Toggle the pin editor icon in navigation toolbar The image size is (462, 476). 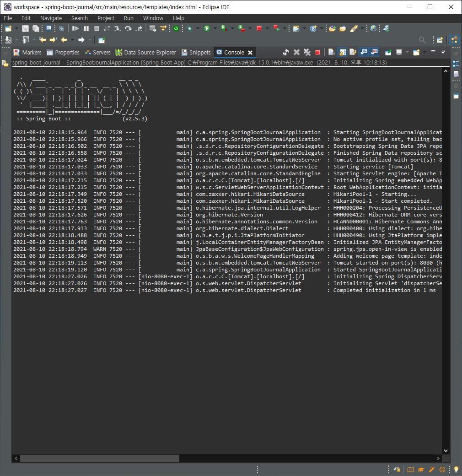click(102, 40)
